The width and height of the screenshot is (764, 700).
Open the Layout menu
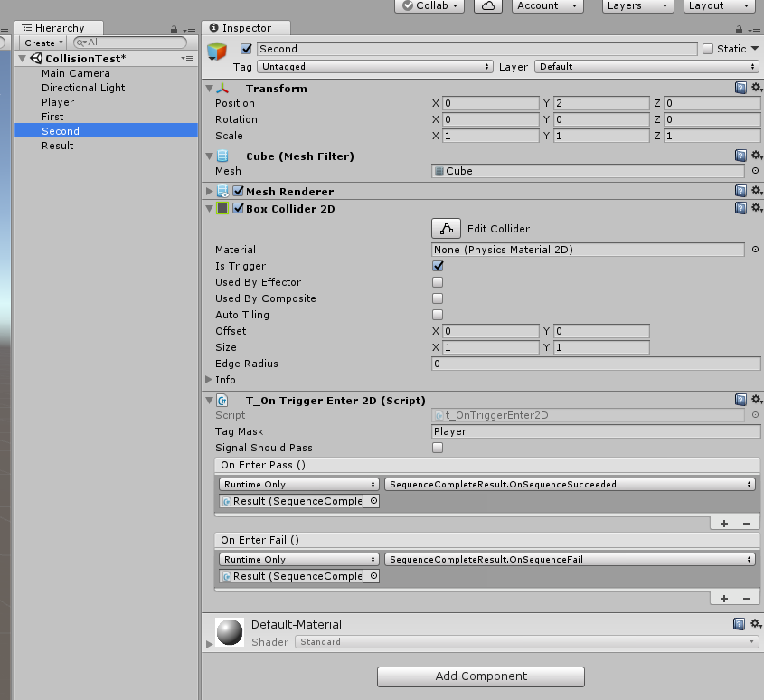click(719, 5)
